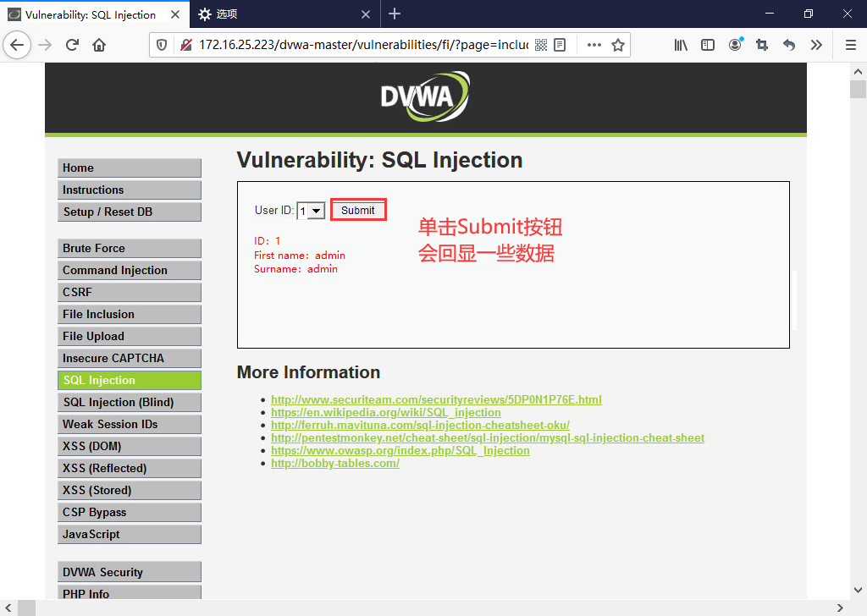
Task: Open the securiteam.com security review link
Action: (x=436, y=399)
